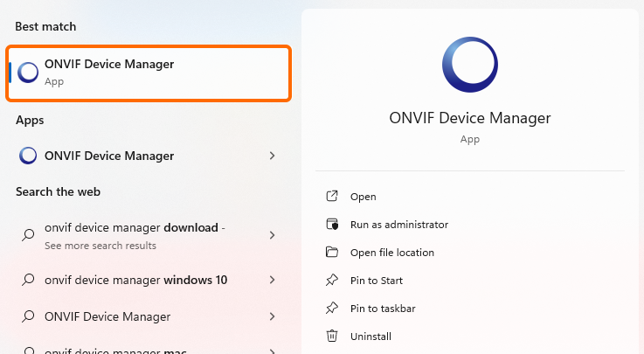This screenshot has width=644, height=354.
Task: Search web for onvif device manager download
Action: click(x=131, y=228)
